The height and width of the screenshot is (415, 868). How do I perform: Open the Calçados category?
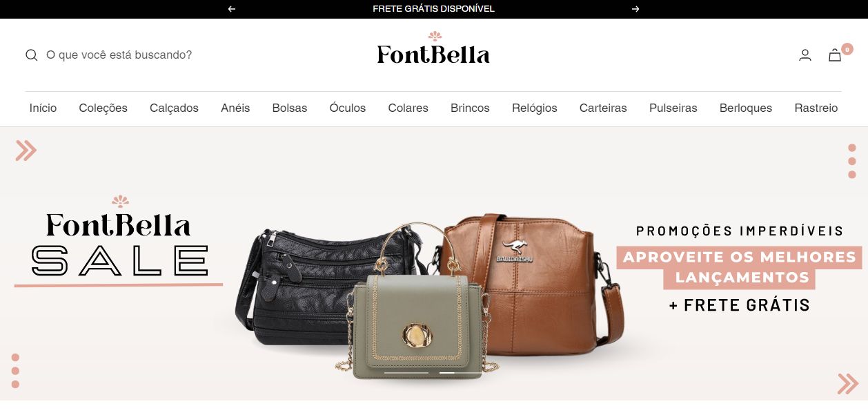(174, 108)
